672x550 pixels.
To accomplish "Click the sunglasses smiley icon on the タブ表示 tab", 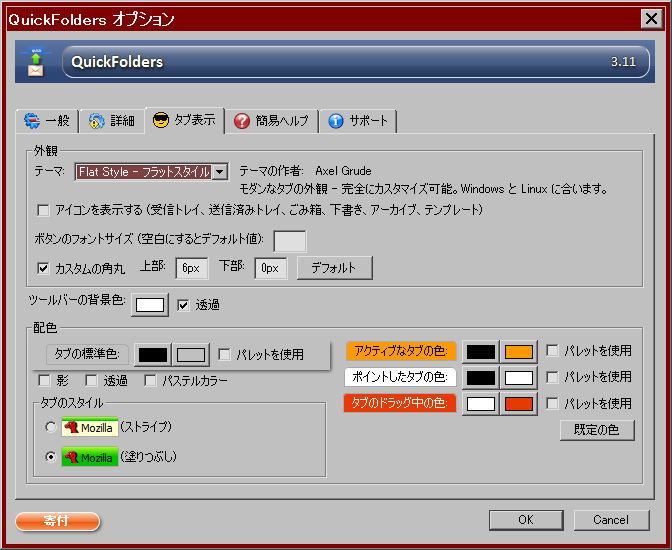I will [161, 120].
